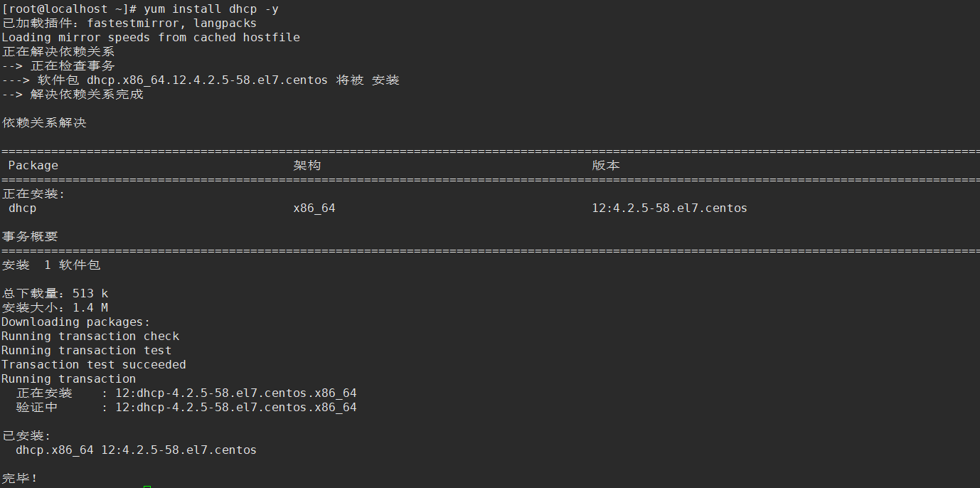Click the green terminal cursor at bottom
Screen dimensions: 980x488
click(147, 486)
